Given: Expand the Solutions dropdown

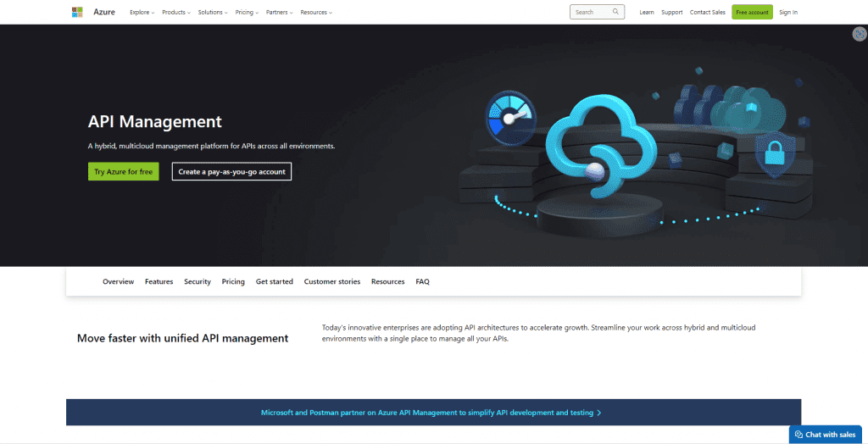Looking at the screenshot, I should point(213,12).
